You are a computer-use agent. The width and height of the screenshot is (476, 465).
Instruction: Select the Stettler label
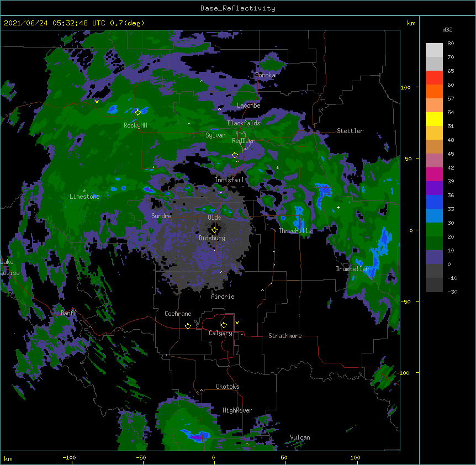point(350,131)
